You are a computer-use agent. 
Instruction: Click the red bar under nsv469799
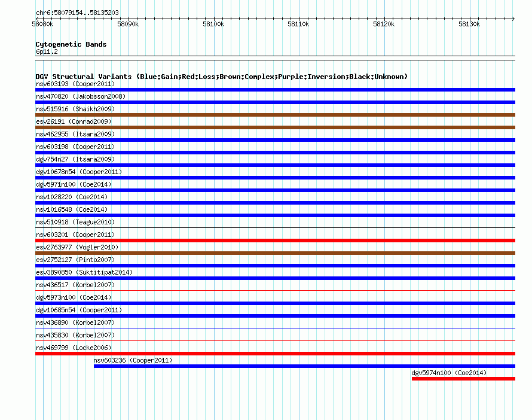(275, 354)
